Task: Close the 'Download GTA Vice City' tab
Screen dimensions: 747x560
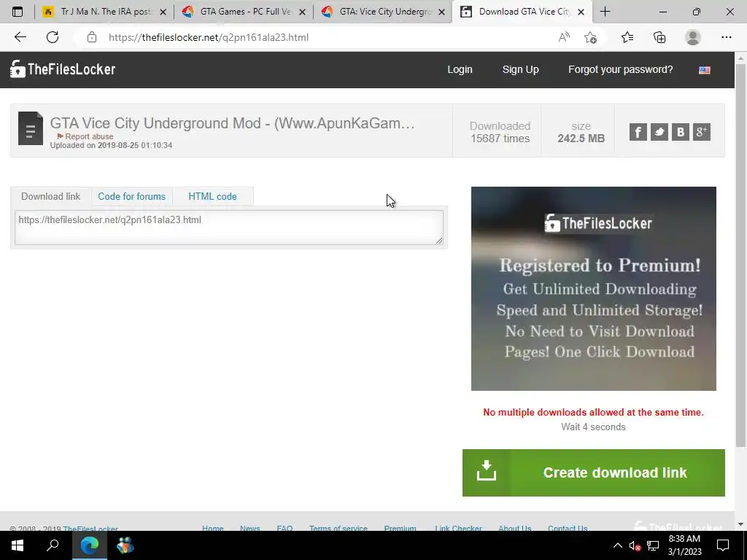Action: 581,12
